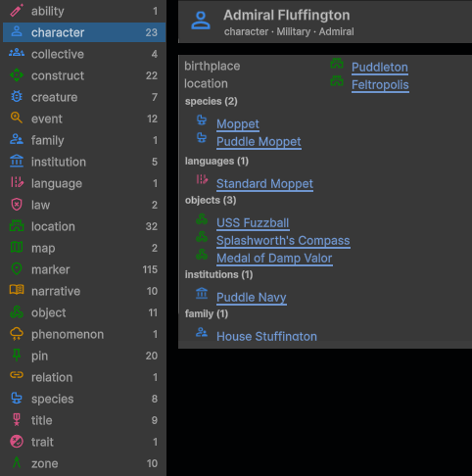Select the pin category
The height and width of the screenshot is (476, 472).
point(84,356)
